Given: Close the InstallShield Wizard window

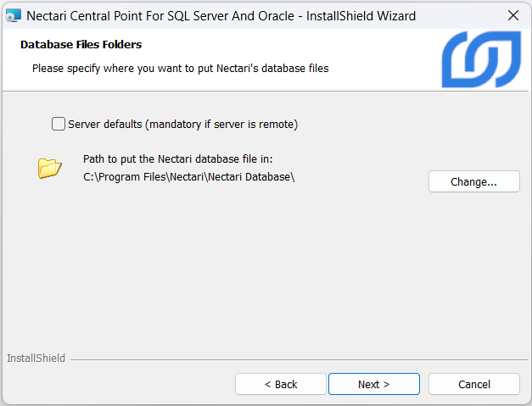Looking at the screenshot, I should click(512, 15).
